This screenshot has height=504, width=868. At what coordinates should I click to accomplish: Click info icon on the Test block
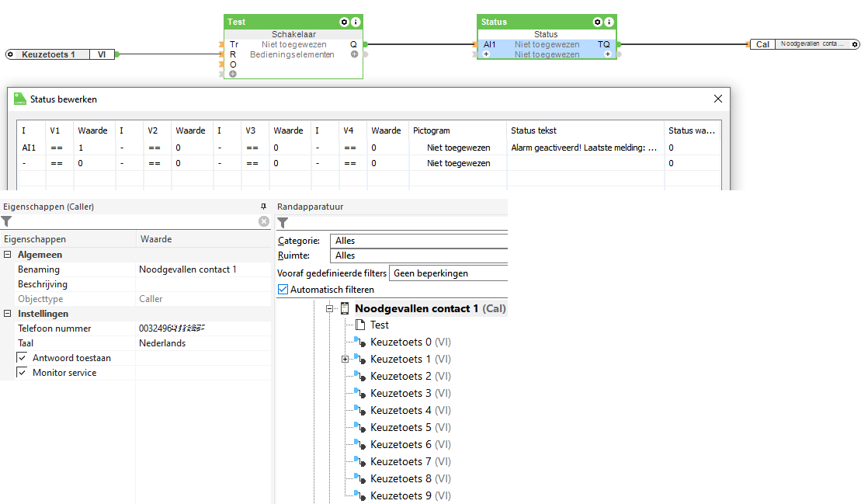(x=356, y=23)
